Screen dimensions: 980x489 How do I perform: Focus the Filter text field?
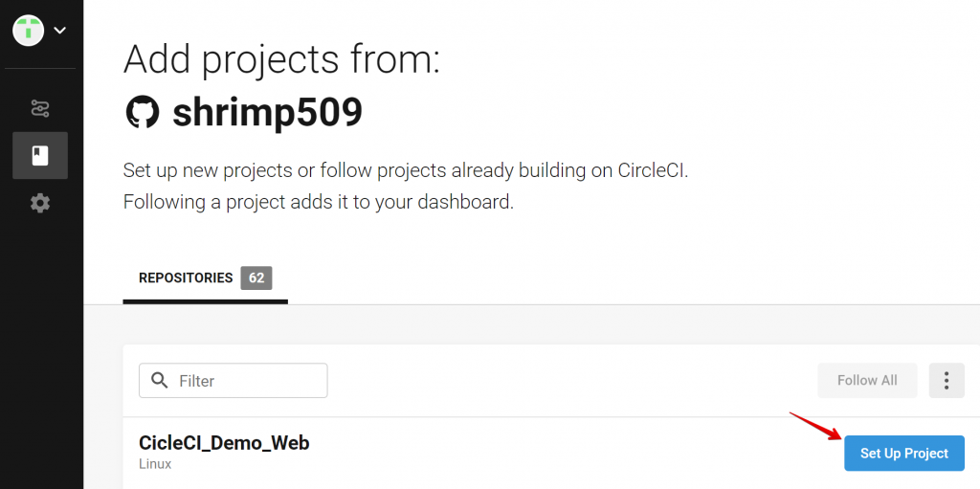[234, 380]
